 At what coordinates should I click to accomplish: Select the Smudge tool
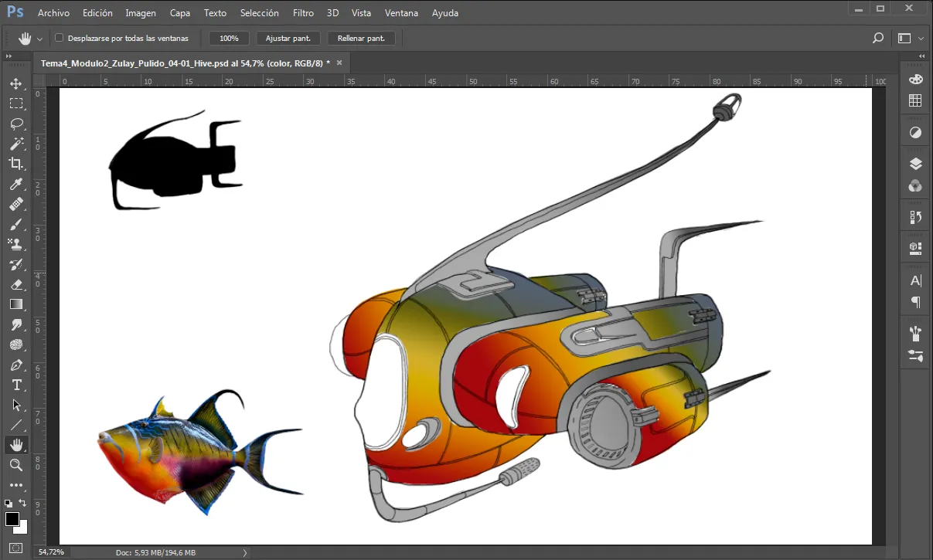click(x=16, y=324)
